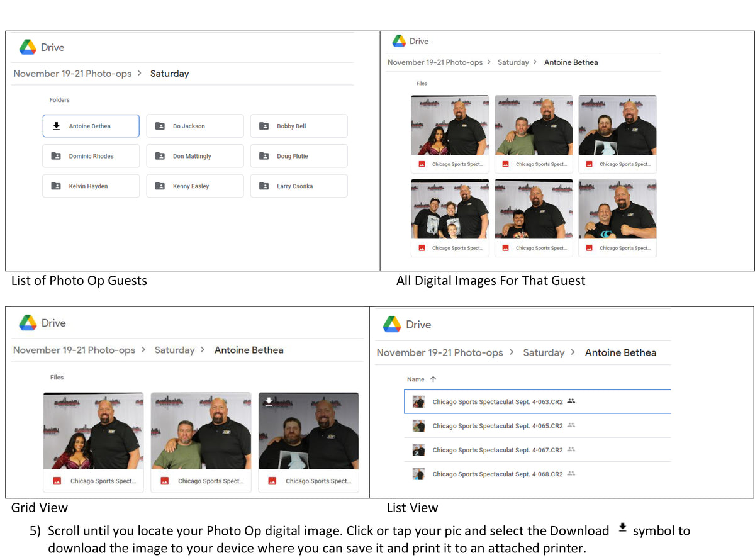The width and height of the screenshot is (755, 560).
Task: Open the Kenny Easley folder
Action: click(195, 186)
